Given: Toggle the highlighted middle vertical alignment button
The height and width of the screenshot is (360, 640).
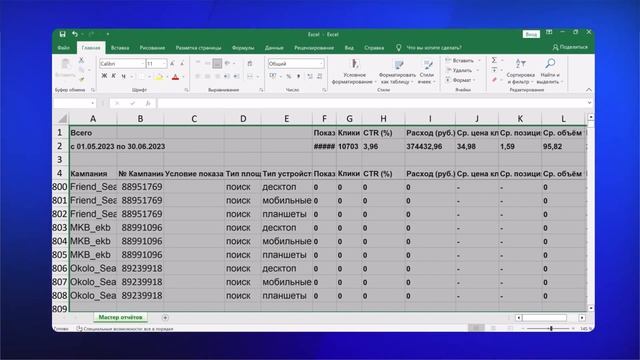Looking at the screenshot, I should tap(217, 63).
